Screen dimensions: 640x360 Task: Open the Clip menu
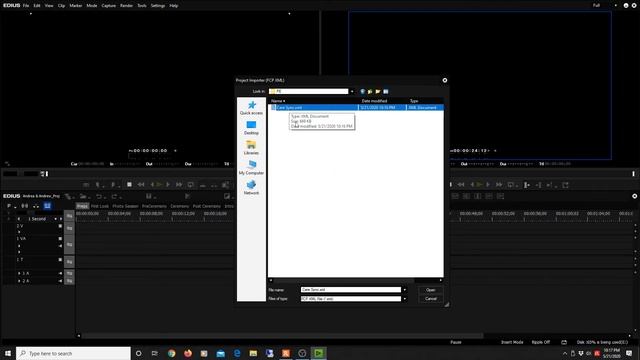click(x=61, y=6)
